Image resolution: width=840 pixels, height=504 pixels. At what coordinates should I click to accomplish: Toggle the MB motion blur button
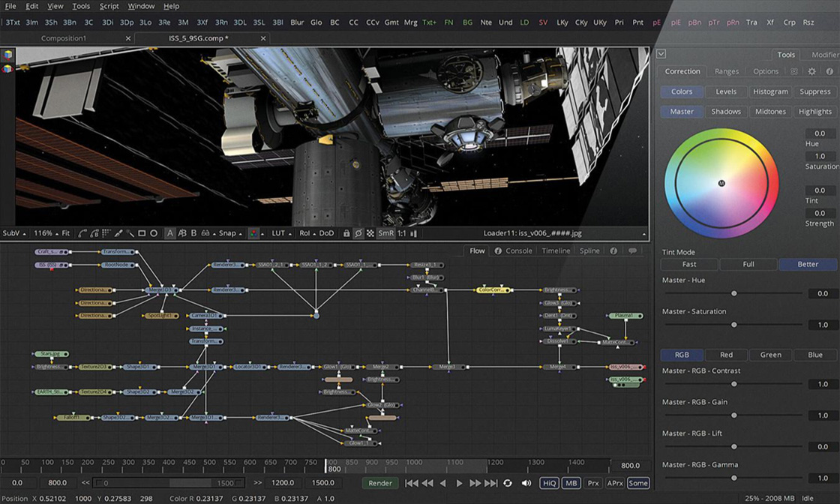tap(571, 483)
